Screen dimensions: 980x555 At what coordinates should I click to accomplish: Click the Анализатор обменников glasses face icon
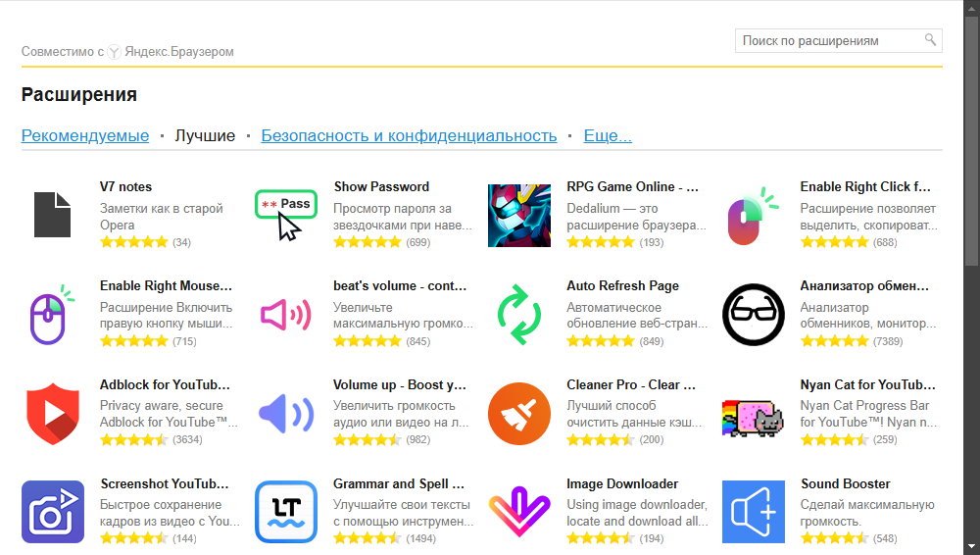(753, 314)
